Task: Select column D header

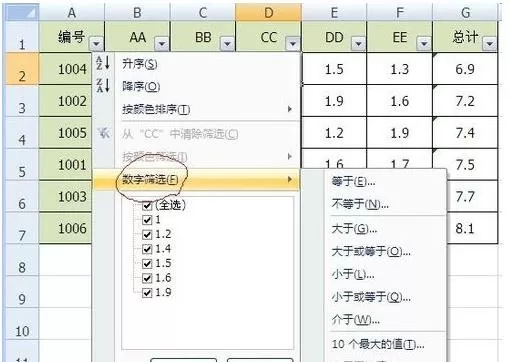Action: pyautogui.click(x=269, y=13)
